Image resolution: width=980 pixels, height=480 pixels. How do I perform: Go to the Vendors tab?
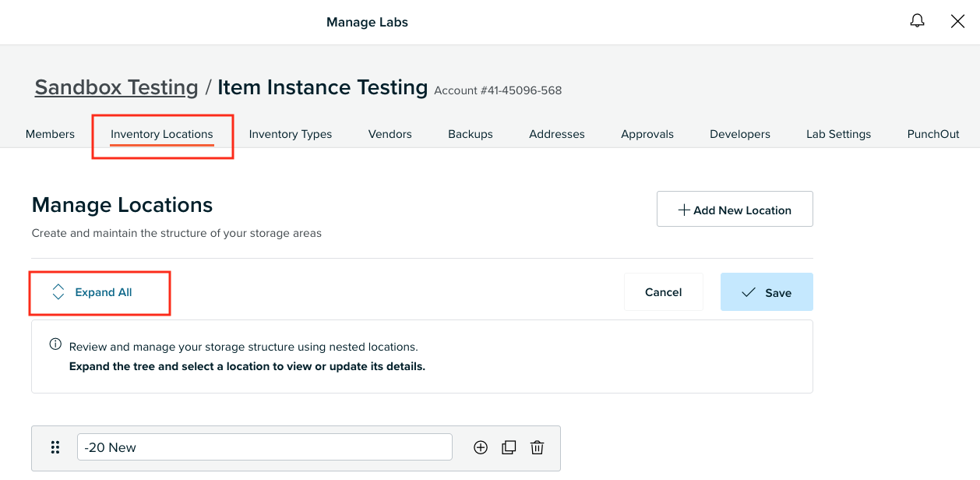(x=390, y=134)
